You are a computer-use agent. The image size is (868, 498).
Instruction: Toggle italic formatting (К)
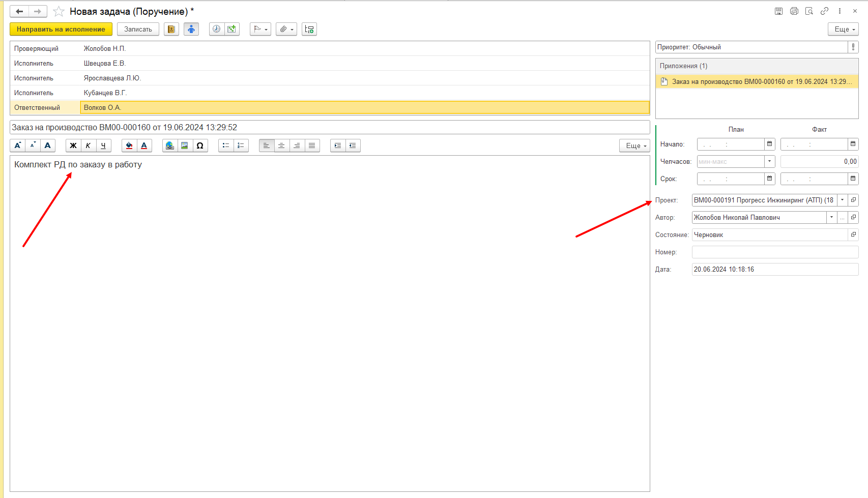point(89,145)
